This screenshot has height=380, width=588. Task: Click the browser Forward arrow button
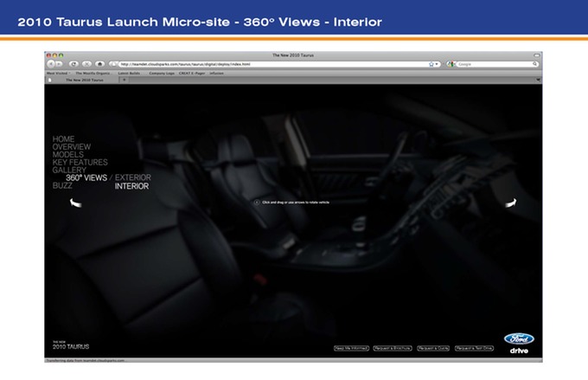59,64
